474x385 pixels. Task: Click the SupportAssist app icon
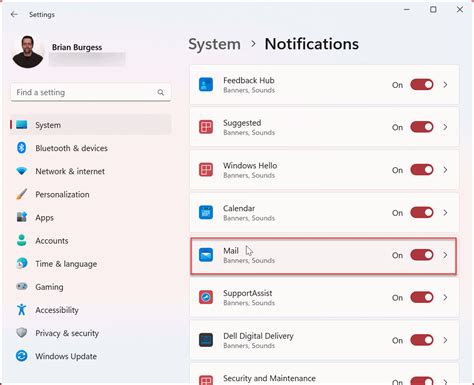pyautogui.click(x=206, y=297)
